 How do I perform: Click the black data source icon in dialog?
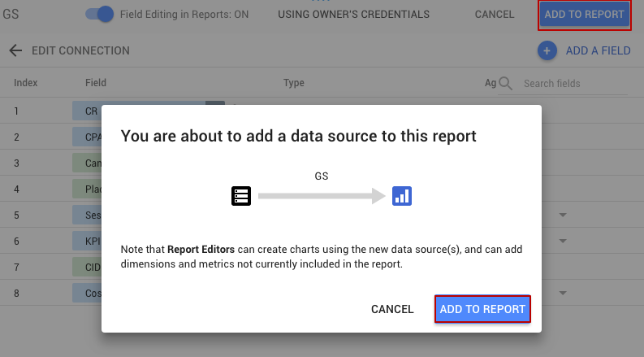click(x=241, y=196)
